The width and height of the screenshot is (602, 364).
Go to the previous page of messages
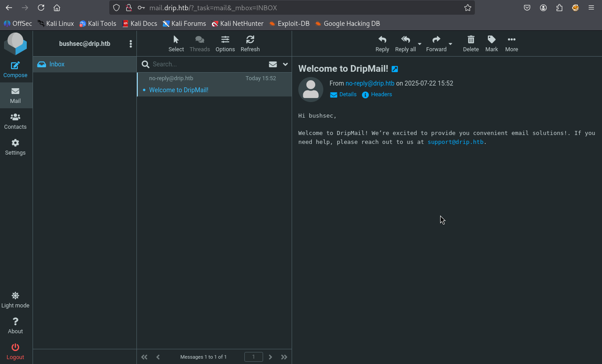tap(158, 357)
